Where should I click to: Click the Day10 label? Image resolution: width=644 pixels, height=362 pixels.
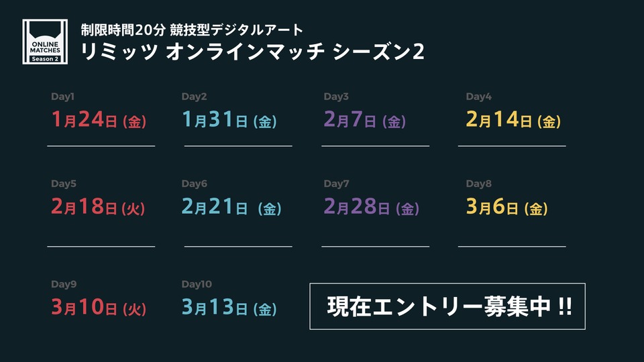[x=197, y=284]
